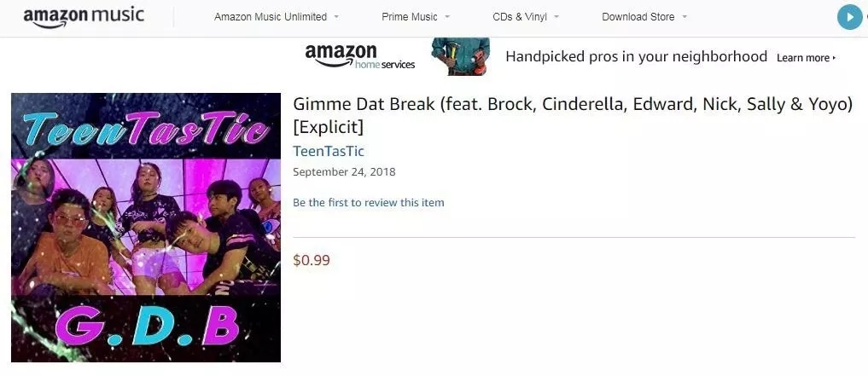Click the September 24, 2018 release date
The height and width of the screenshot is (376, 868).
point(344,171)
